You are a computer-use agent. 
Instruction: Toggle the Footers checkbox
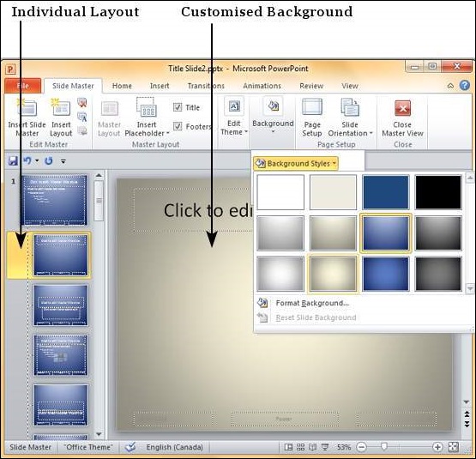pyautogui.click(x=178, y=126)
